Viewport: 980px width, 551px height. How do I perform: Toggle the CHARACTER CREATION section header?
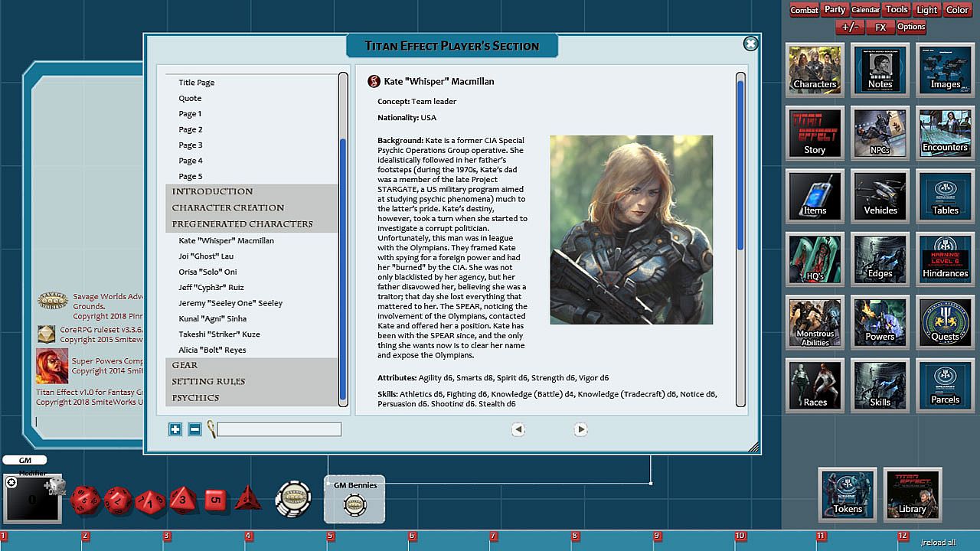click(x=251, y=207)
